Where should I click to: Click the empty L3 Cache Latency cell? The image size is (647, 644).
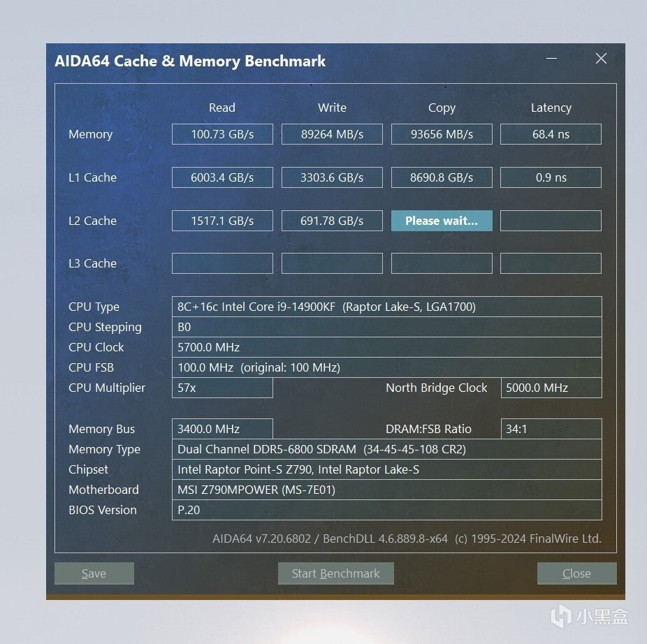pyautogui.click(x=551, y=263)
